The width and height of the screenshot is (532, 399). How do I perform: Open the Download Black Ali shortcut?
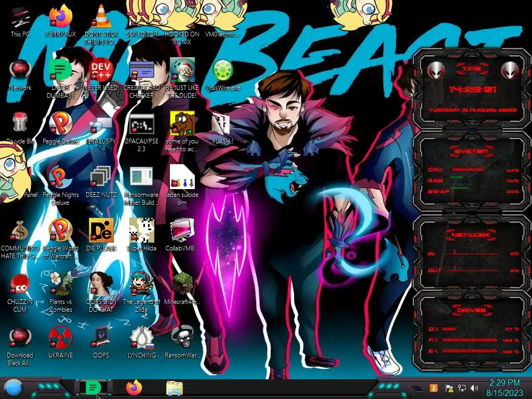pos(20,346)
